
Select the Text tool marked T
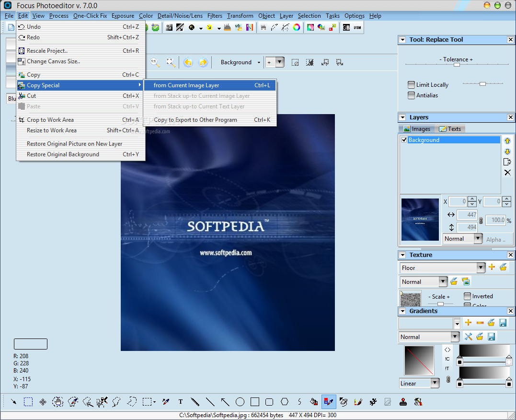coord(180,402)
